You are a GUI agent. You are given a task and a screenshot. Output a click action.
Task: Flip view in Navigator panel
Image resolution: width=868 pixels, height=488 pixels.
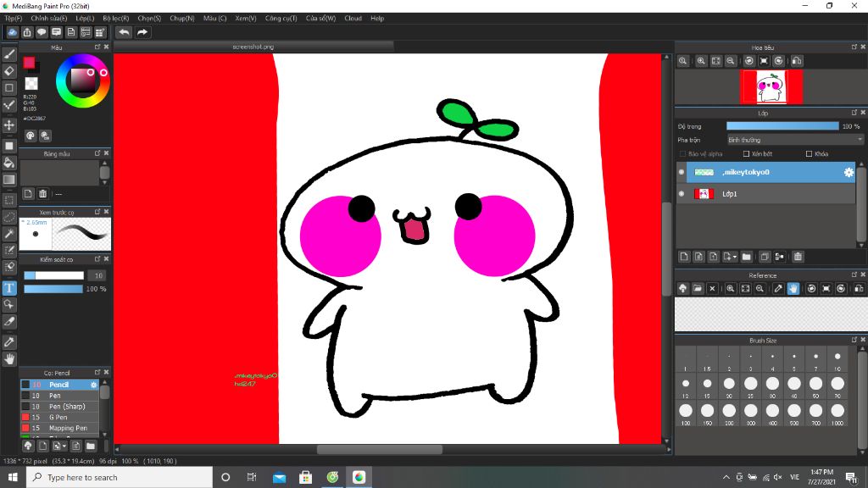pyautogui.click(x=797, y=61)
